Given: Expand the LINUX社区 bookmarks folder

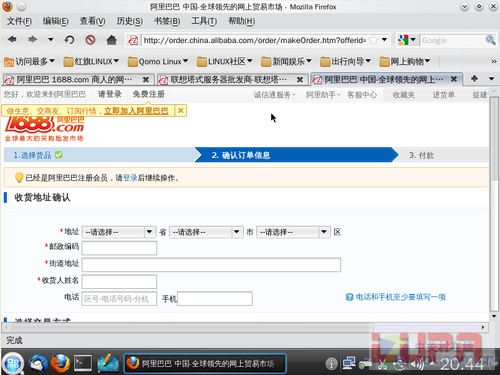Looking at the screenshot, I should [x=224, y=62].
